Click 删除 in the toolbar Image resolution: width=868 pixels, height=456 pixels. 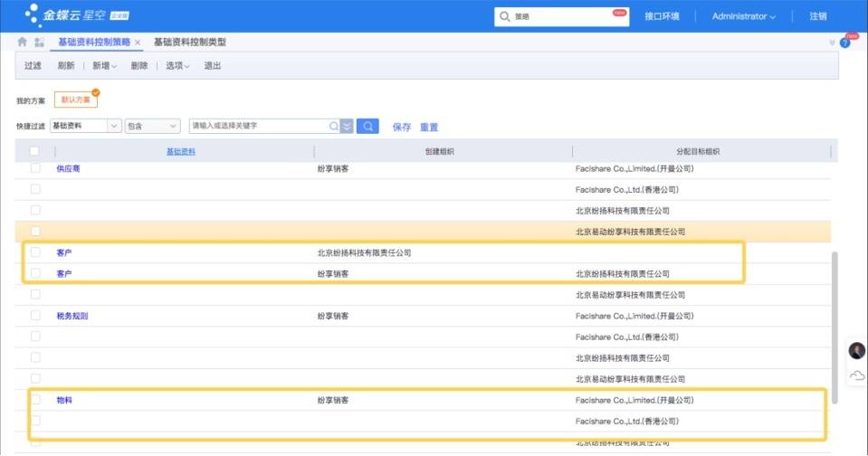coord(139,66)
